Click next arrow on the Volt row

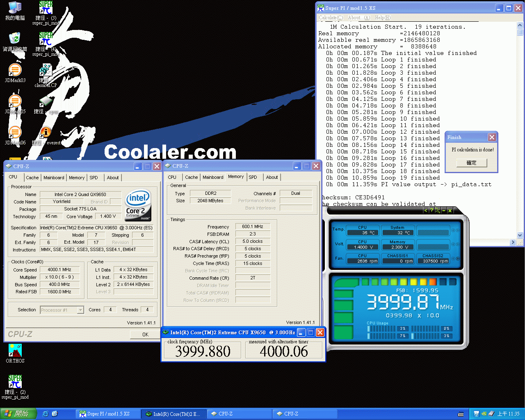pos(458,244)
